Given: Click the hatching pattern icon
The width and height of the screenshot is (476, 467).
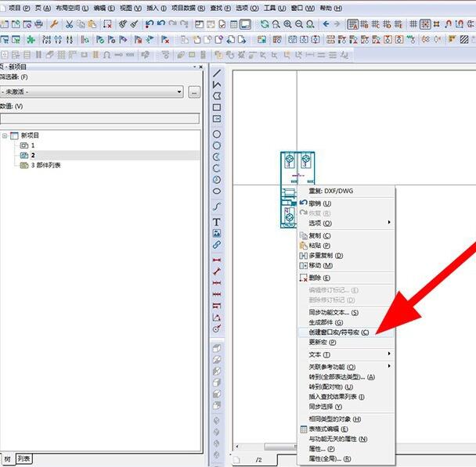Looking at the screenshot, I should point(464,39).
